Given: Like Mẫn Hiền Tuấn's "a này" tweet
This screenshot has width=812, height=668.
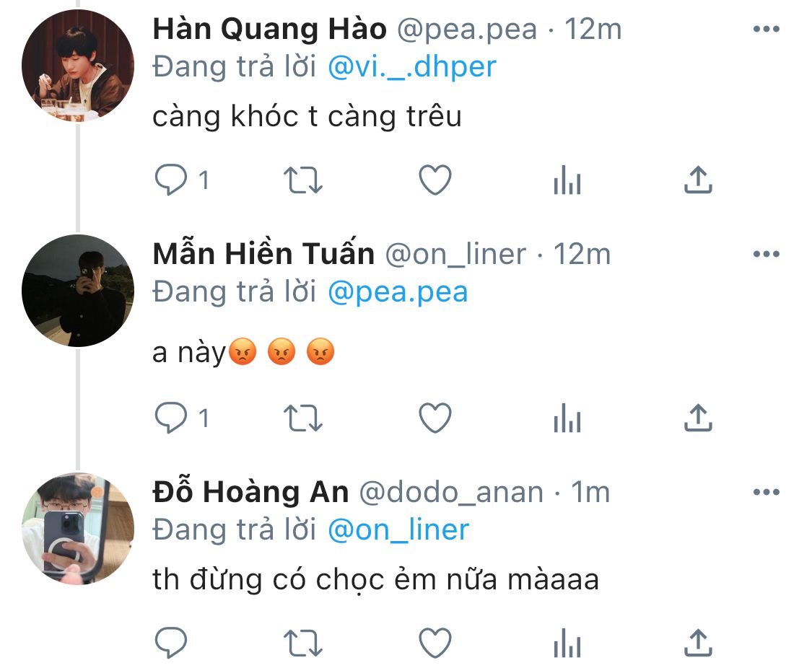Looking at the screenshot, I should pyautogui.click(x=435, y=418).
